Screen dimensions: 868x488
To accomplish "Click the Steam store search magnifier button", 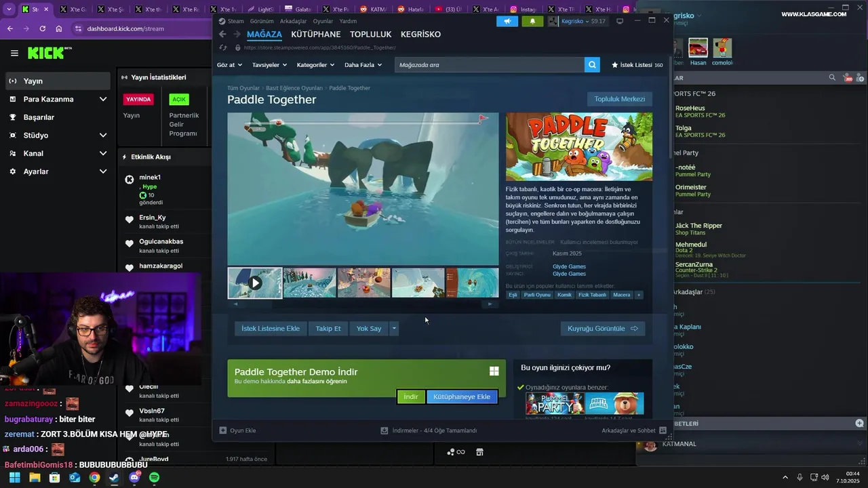I will tap(593, 65).
